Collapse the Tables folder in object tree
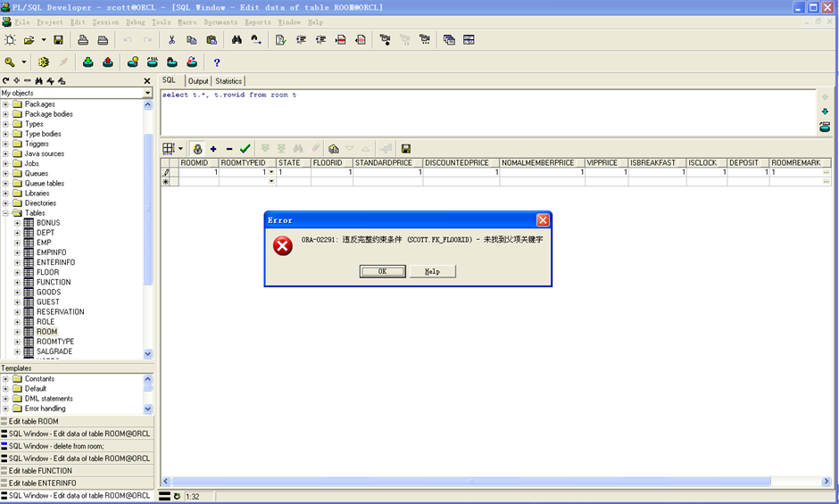 [x=5, y=213]
